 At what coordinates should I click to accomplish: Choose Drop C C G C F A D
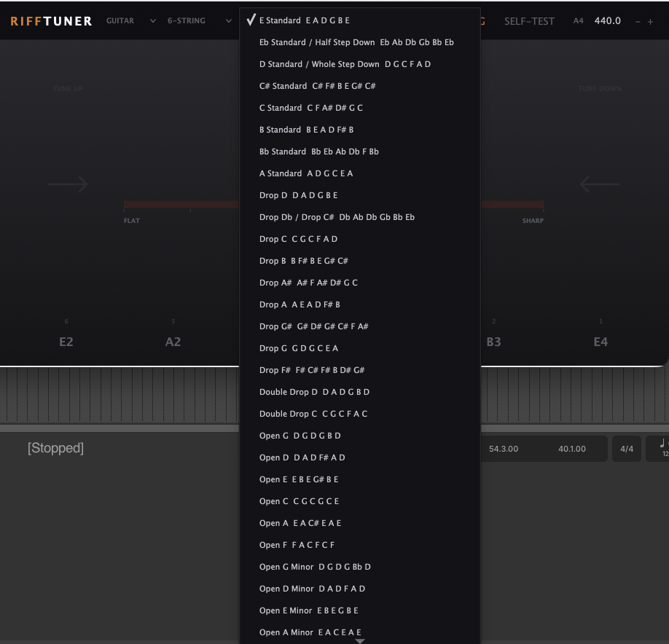coord(360,239)
